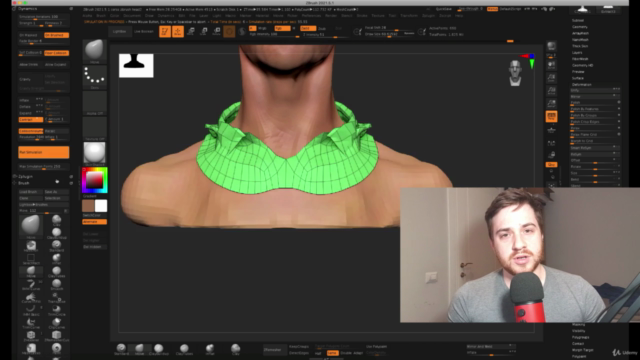
Task: Open the Alpha Off selector
Action: pyautogui.click(x=94, y=103)
